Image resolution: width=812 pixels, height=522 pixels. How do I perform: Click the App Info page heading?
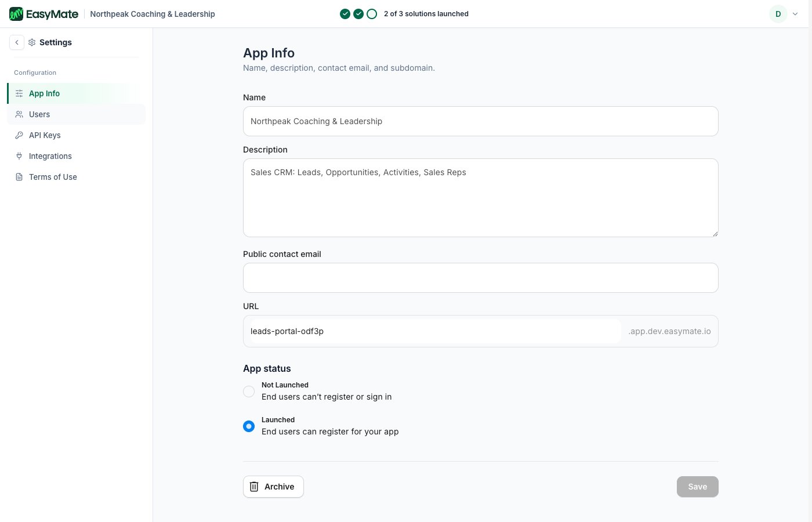[x=269, y=53]
